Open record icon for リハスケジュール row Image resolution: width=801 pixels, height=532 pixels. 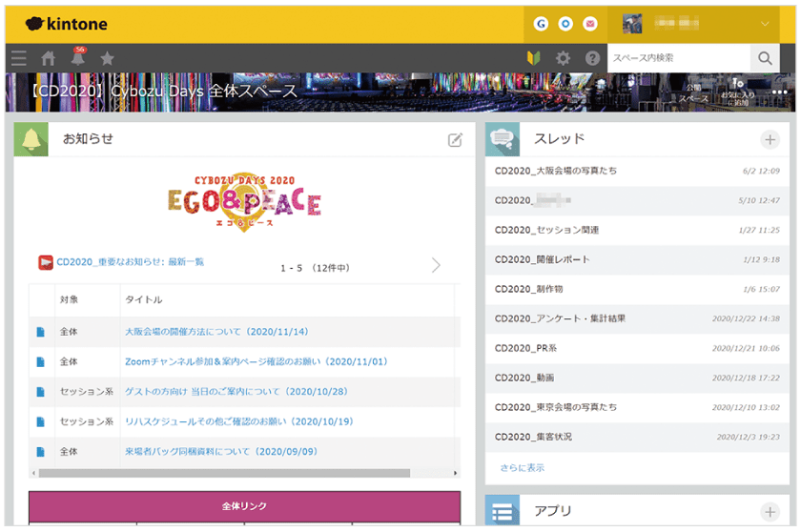[41, 421]
